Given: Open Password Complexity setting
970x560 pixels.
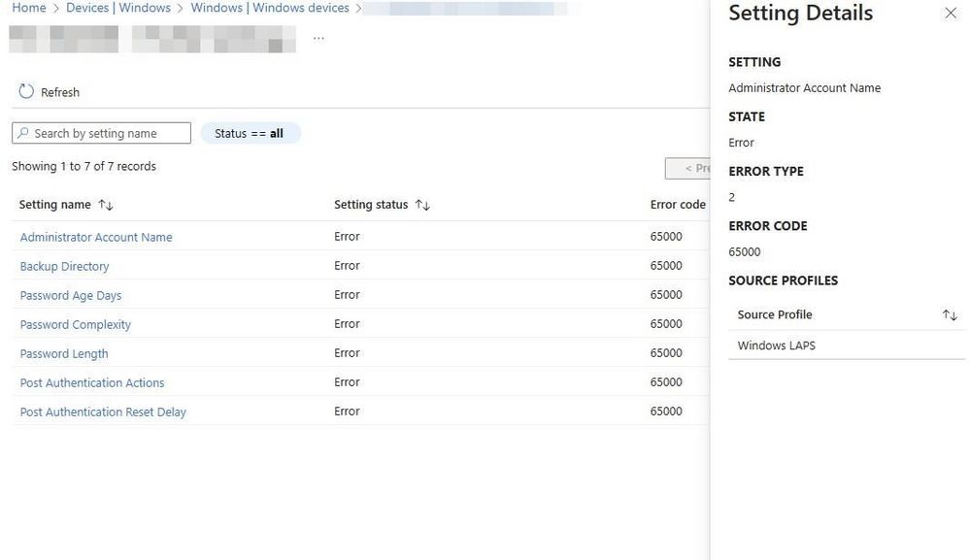Looking at the screenshot, I should (x=76, y=324).
